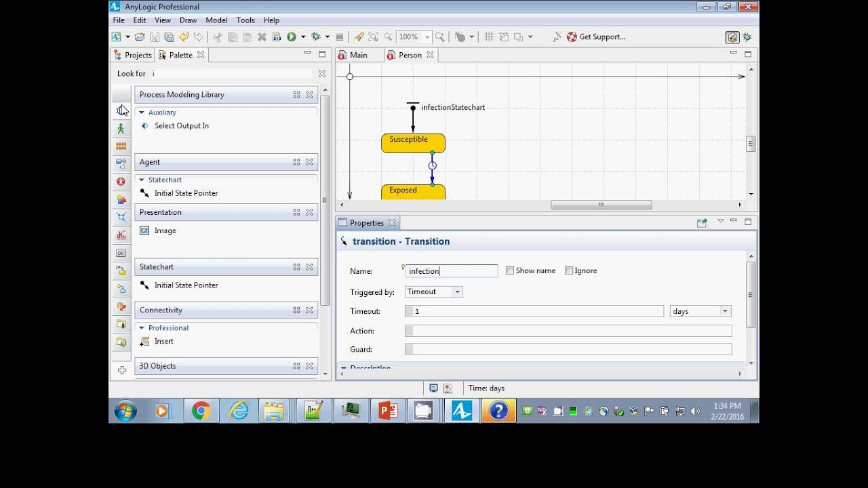
Task: Open the Controls palette icon
Action: [121, 253]
